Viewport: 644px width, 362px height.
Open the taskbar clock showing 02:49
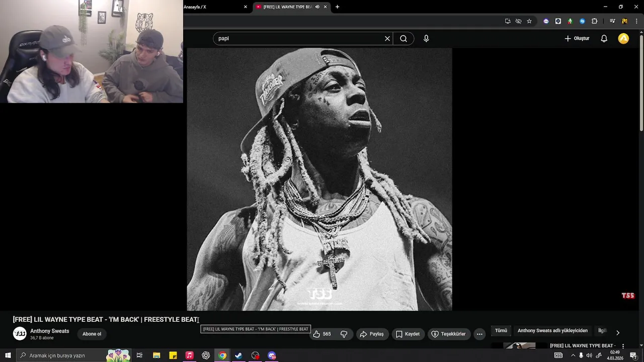(x=614, y=355)
